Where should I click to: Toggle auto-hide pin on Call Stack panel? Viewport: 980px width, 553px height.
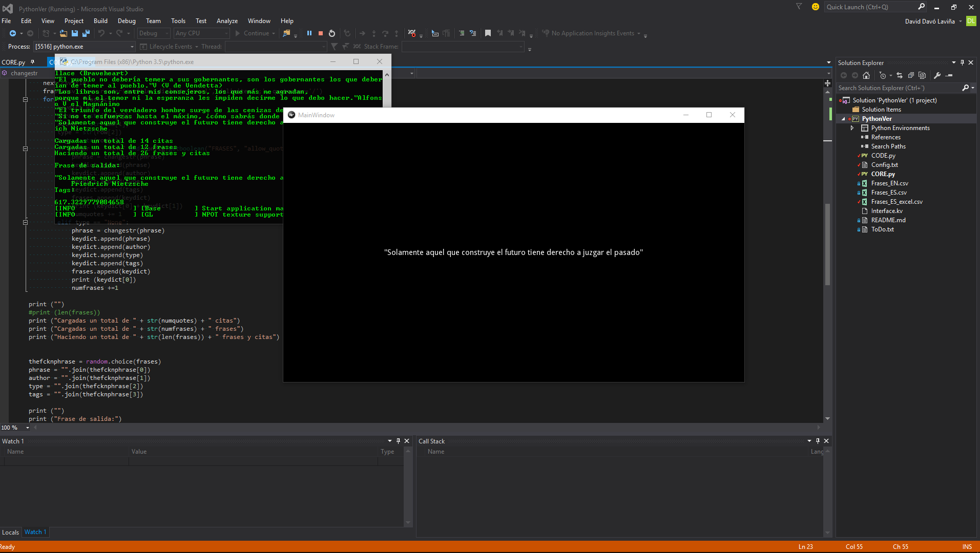(x=818, y=441)
